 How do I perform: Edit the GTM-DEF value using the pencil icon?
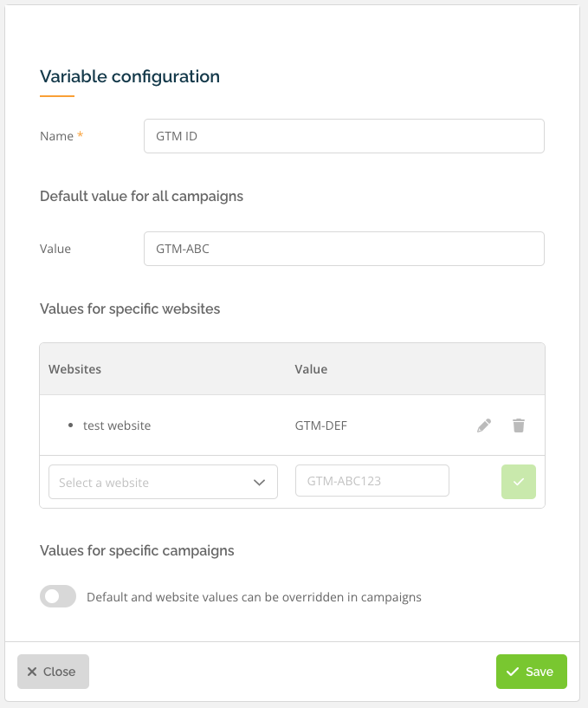pyautogui.click(x=483, y=425)
